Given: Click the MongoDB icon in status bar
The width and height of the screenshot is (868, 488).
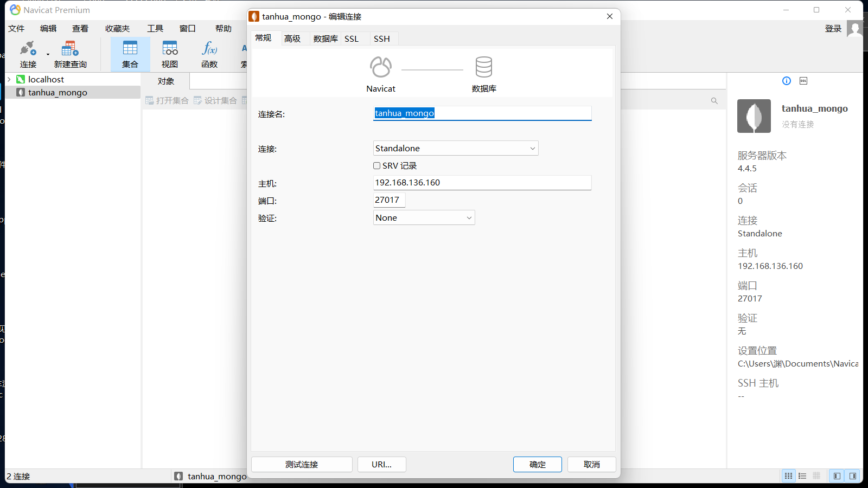Looking at the screenshot, I should coord(178,476).
